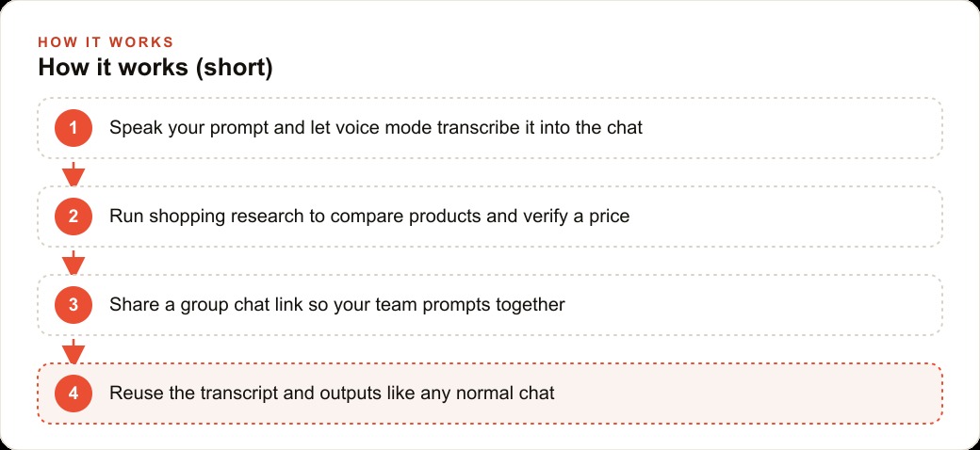Click the arrow between steps 1 and 2
980x450 pixels.
73,173
